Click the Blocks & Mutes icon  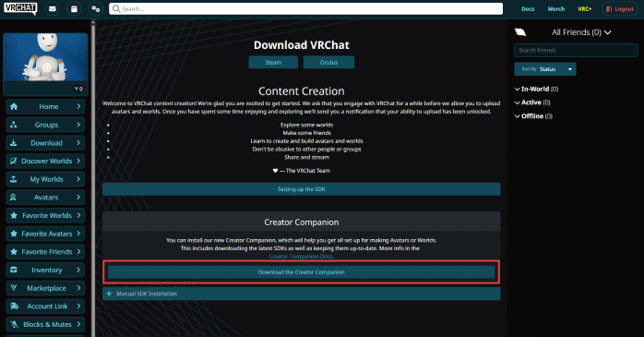[14, 324]
